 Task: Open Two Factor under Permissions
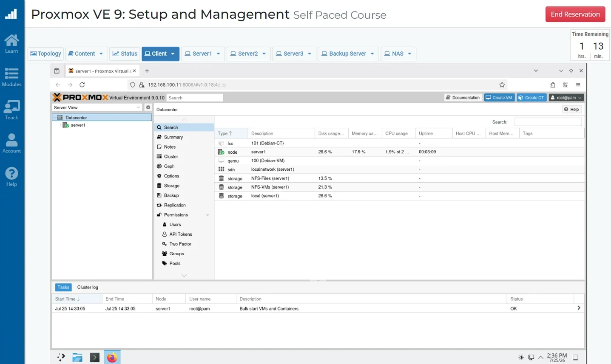click(184, 244)
